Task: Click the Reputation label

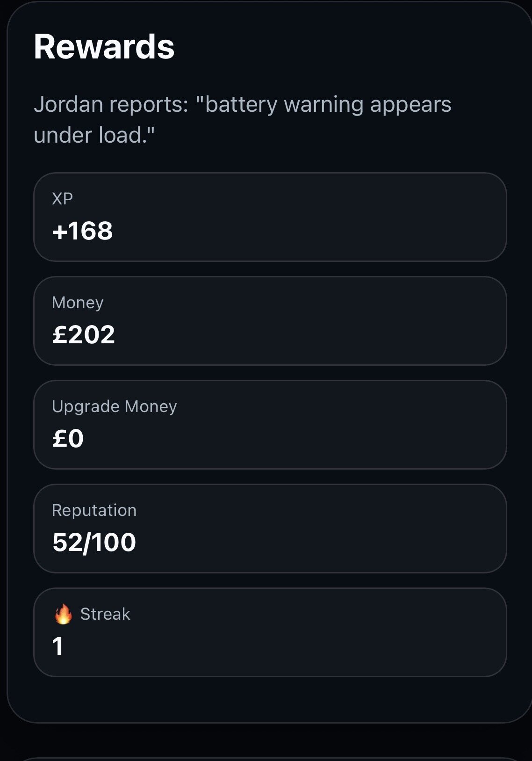Action: coord(94,510)
